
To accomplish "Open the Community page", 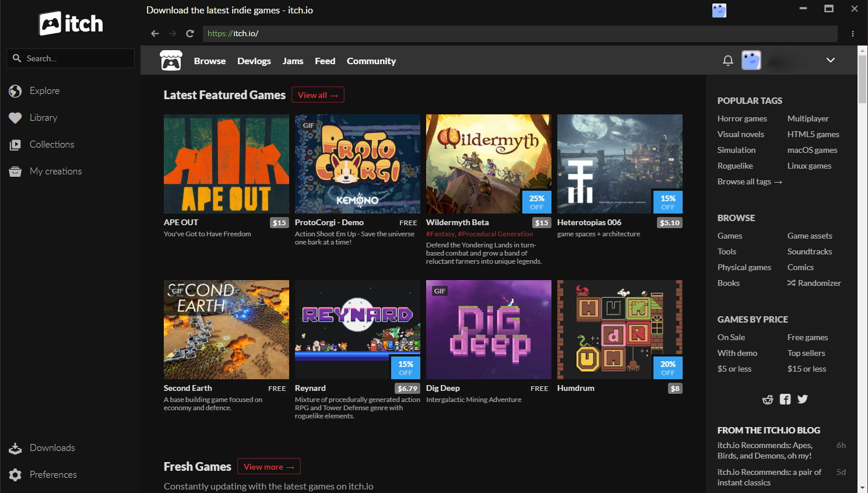I will click(371, 61).
